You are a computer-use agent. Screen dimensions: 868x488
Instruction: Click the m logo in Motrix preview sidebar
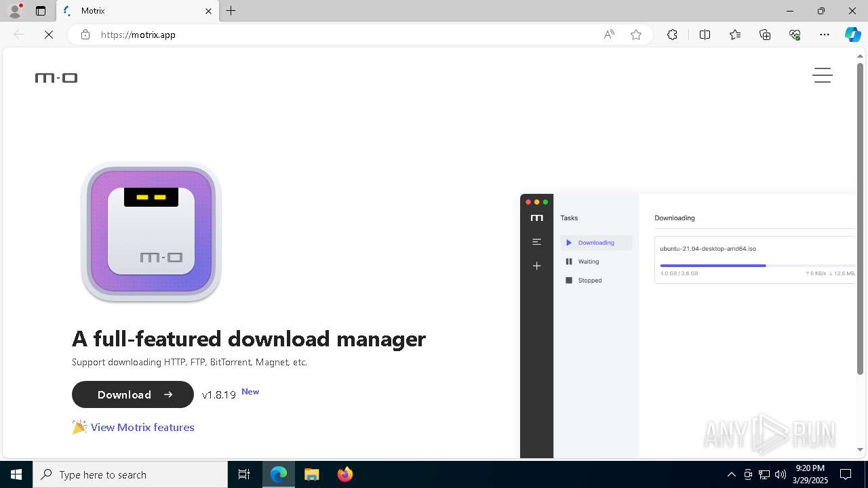click(536, 218)
